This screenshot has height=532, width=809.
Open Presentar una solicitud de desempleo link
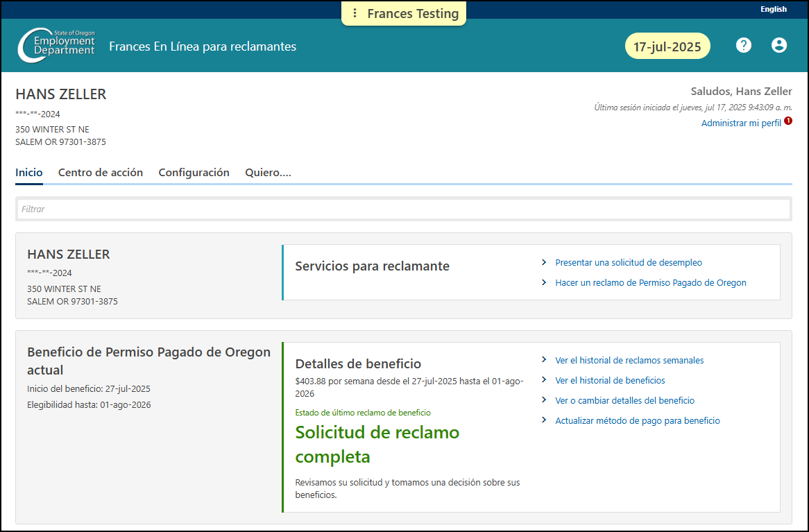click(x=629, y=263)
